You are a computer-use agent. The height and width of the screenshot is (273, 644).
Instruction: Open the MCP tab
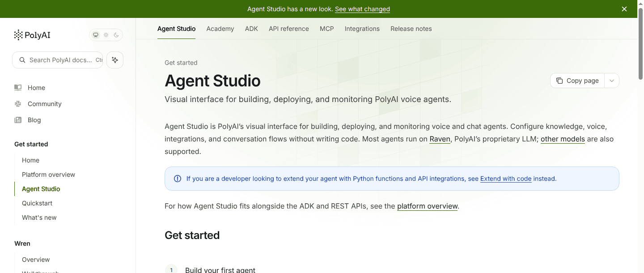click(327, 29)
